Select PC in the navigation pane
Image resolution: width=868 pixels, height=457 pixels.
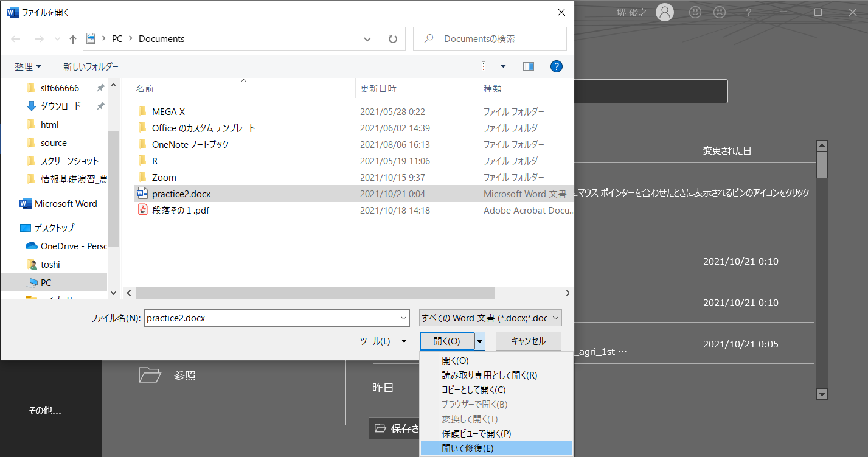(46, 283)
